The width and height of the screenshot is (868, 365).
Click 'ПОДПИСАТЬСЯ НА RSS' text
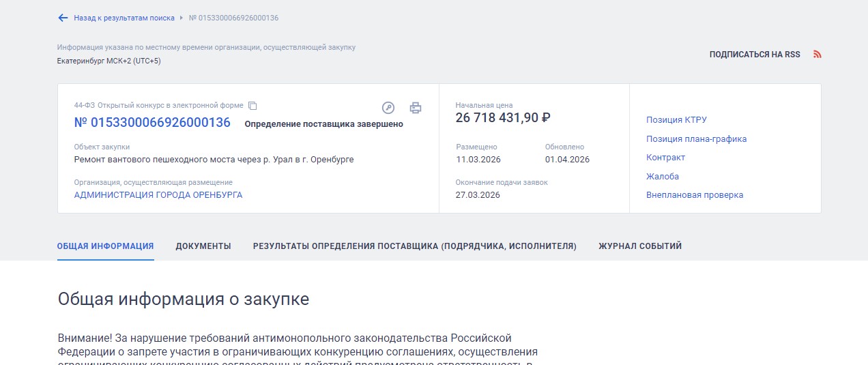[754, 55]
